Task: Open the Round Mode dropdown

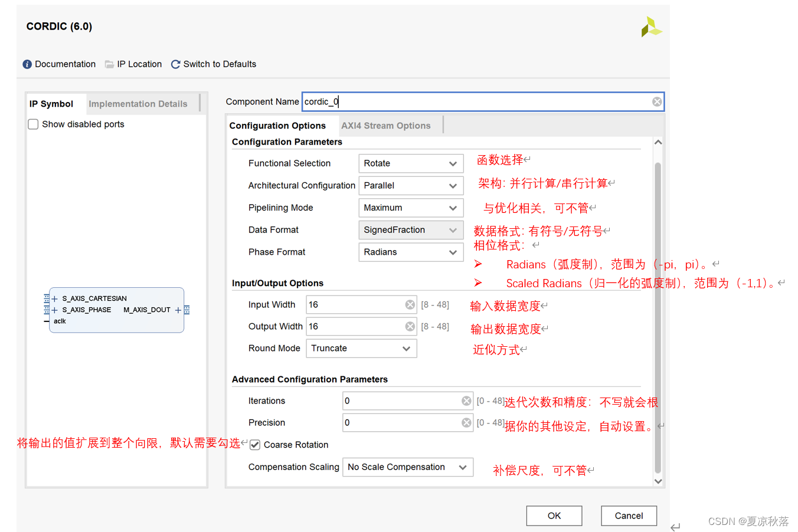Action: pos(361,349)
